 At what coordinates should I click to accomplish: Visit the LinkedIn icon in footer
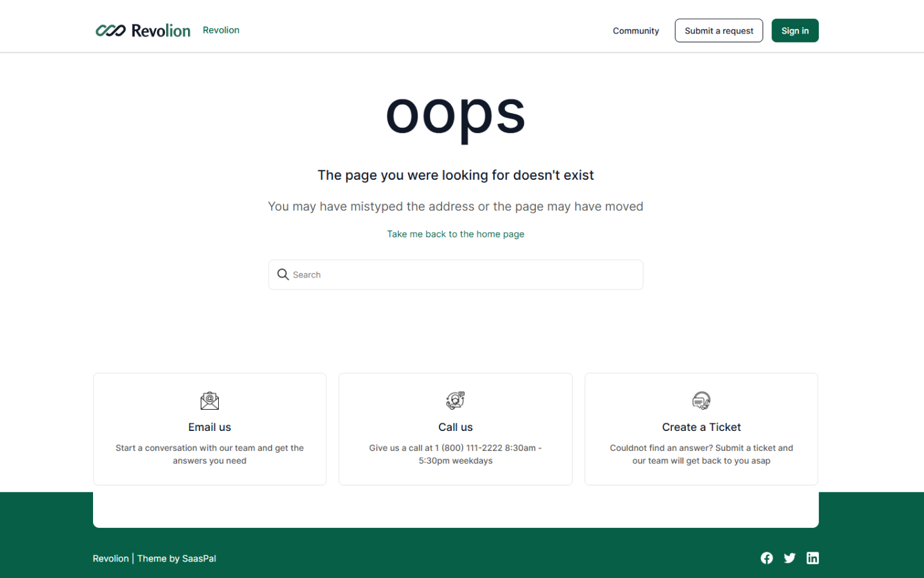tap(812, 558)
